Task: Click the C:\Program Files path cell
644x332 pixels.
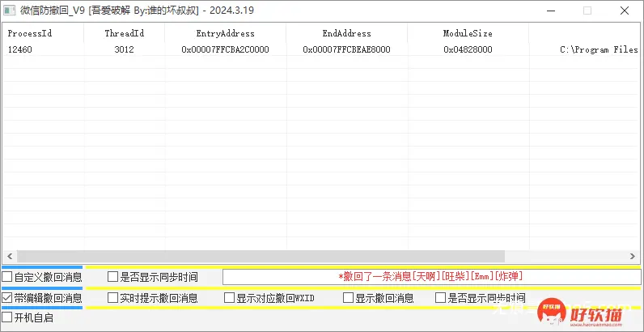Action: (x=599, y=49)
